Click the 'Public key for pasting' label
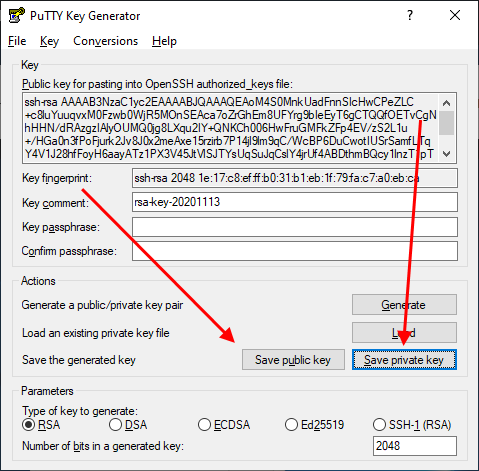 coord(157,84)
